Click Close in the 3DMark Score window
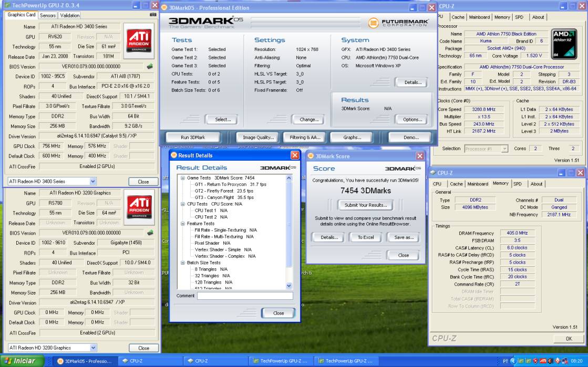The width and height of the screenshot is (588, 367). tap(403, 255)
